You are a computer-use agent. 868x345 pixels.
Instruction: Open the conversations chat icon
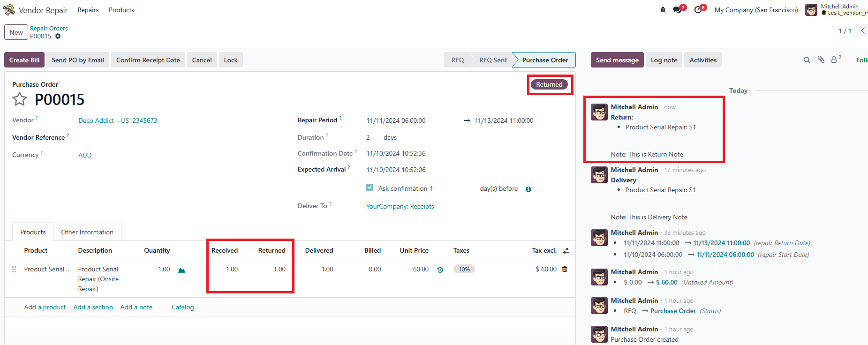click(677, 10)
